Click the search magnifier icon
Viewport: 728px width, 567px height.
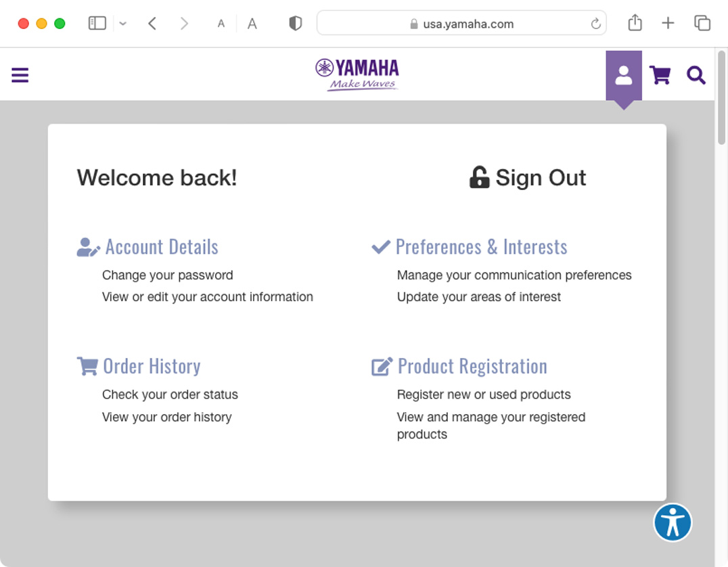click(696, 75)
